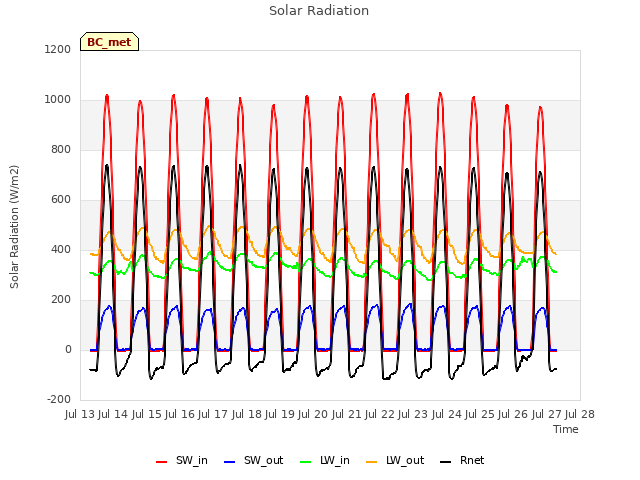The image size is (640, 480).
Task: Select the SW_in legend entry
Action: (182, 461)
